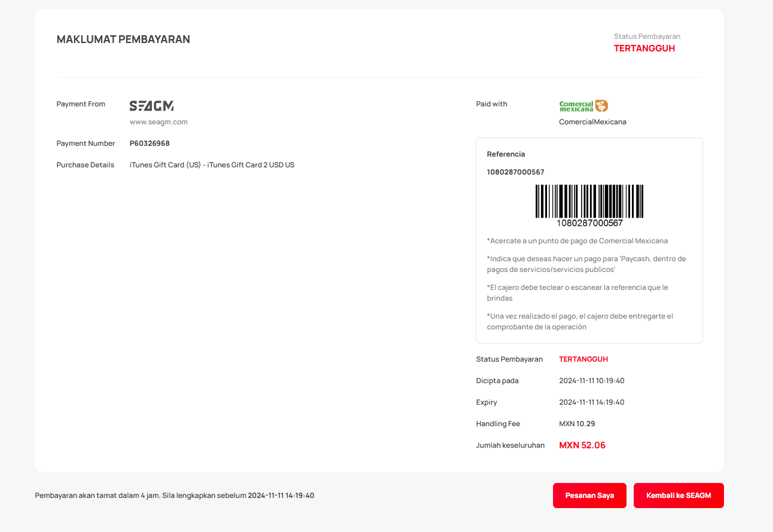The width and height of the screenshot is (773, 532).
Task: Click the Referencia heading in box
Action: pyautogui.click(x=506, y=154)
